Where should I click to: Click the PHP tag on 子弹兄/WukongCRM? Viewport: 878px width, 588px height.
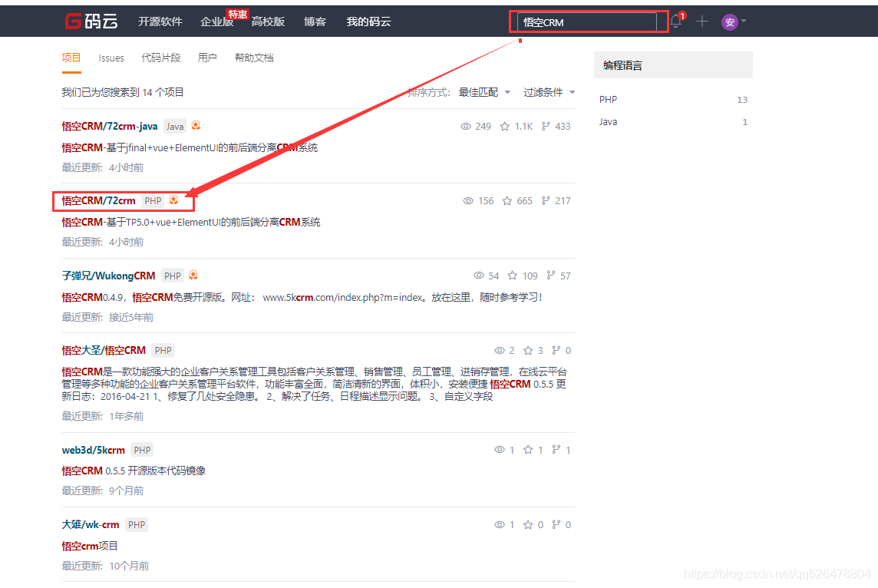pos(173,276)
